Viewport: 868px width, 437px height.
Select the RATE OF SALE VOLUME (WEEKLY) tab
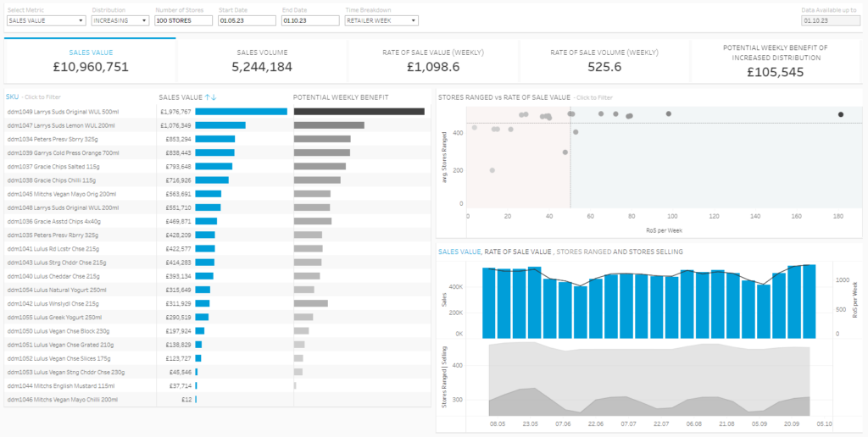point(604,61)
